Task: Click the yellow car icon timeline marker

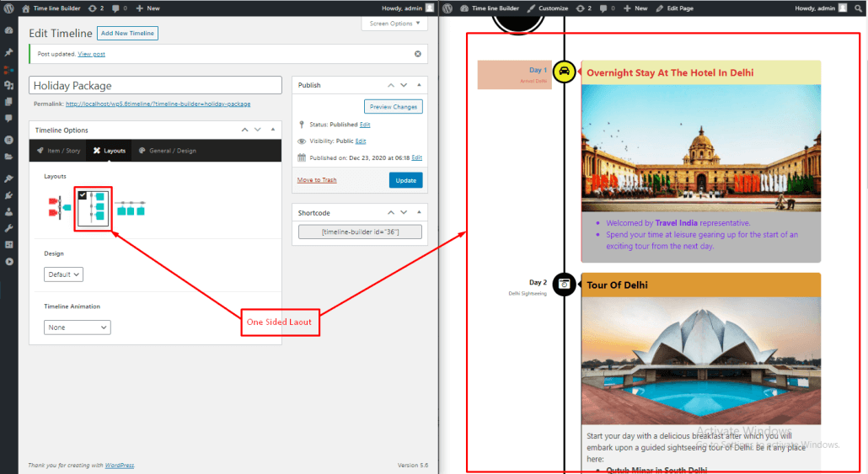Action: (564, 72)
